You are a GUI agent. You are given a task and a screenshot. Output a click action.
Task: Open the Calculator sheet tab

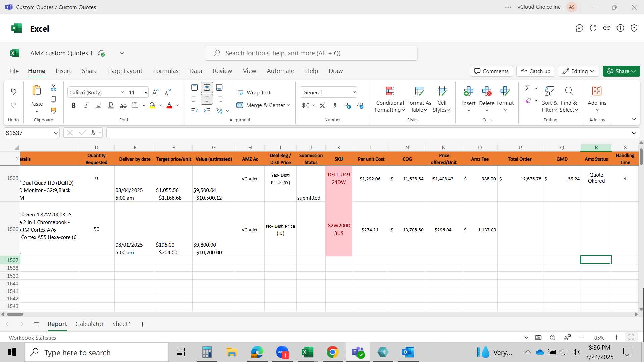click(x=90, y=324)
